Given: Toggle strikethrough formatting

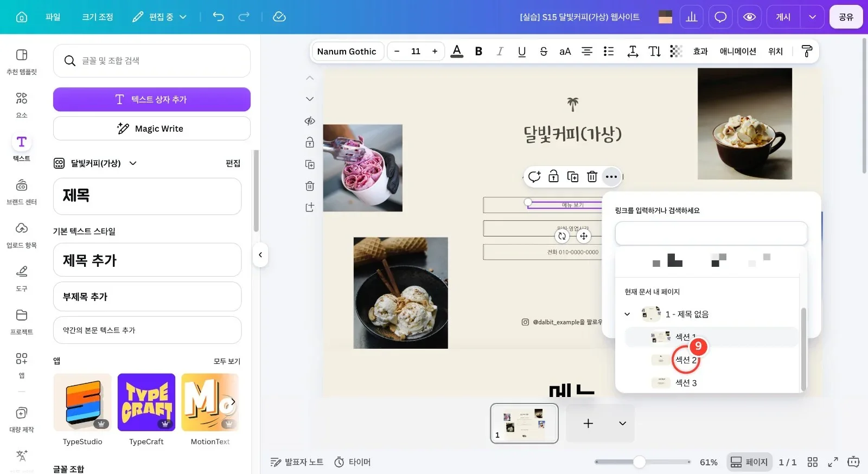Looking at the screenshot, I should pyautogui.click(x=544, y=52).
